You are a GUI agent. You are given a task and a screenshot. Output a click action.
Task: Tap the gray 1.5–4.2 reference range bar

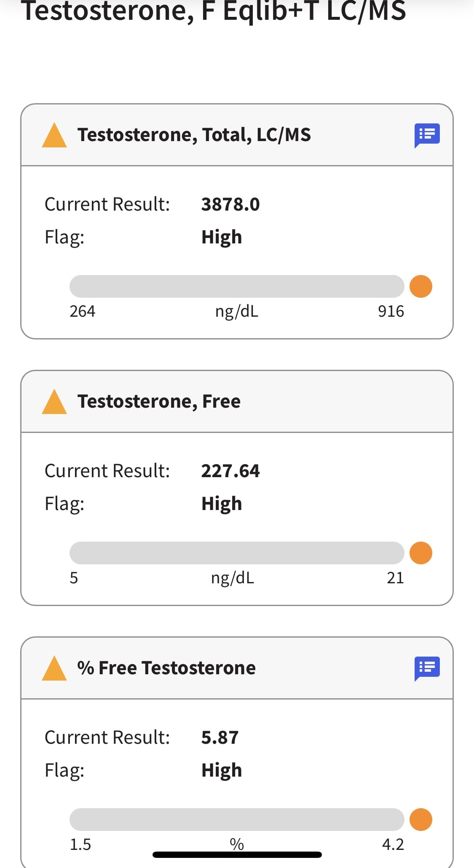237,820
